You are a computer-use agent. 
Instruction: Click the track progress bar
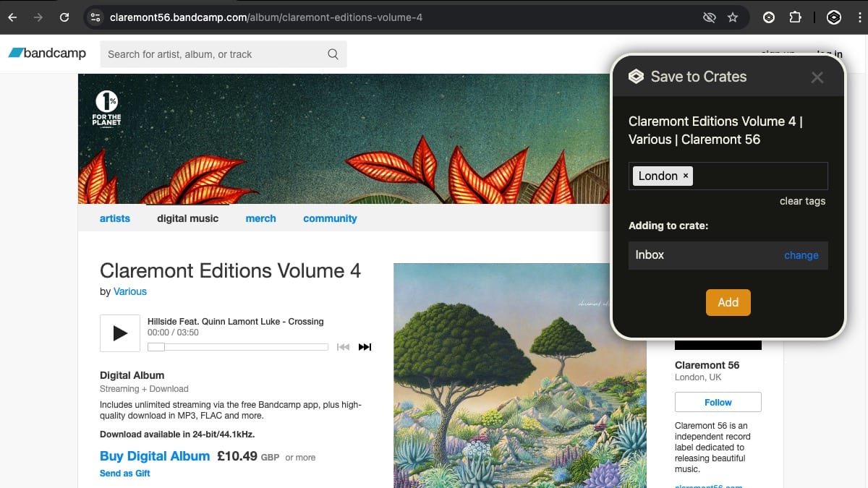click(237, 347)
